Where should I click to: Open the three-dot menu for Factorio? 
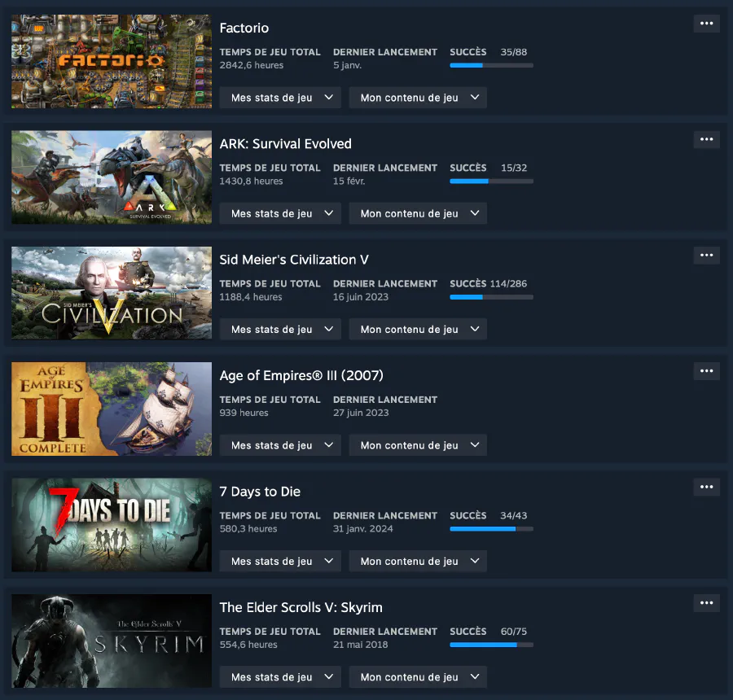tap(706, 24)
